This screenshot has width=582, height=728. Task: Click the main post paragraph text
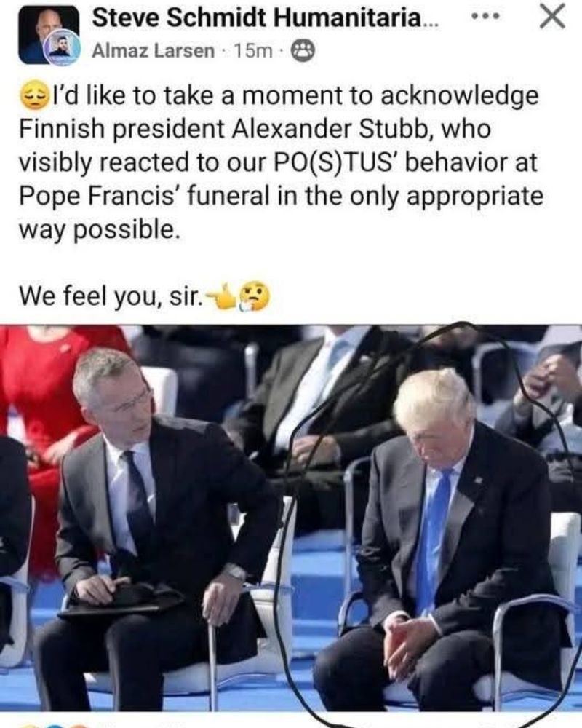pos(280,162)
